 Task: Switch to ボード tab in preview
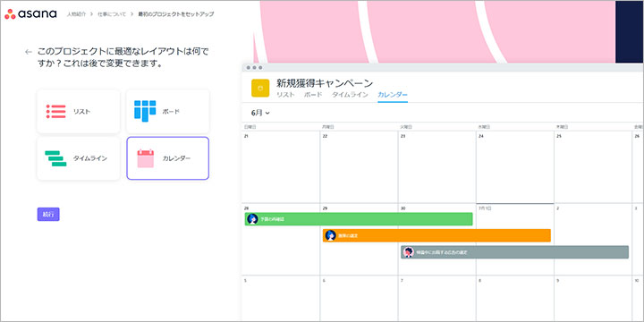click(313, 95)
